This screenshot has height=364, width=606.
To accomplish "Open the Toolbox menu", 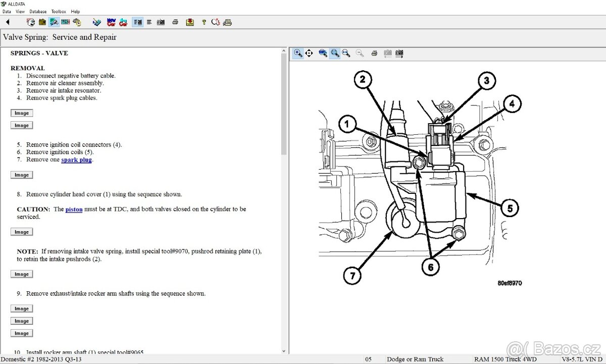I will [59, 11].
